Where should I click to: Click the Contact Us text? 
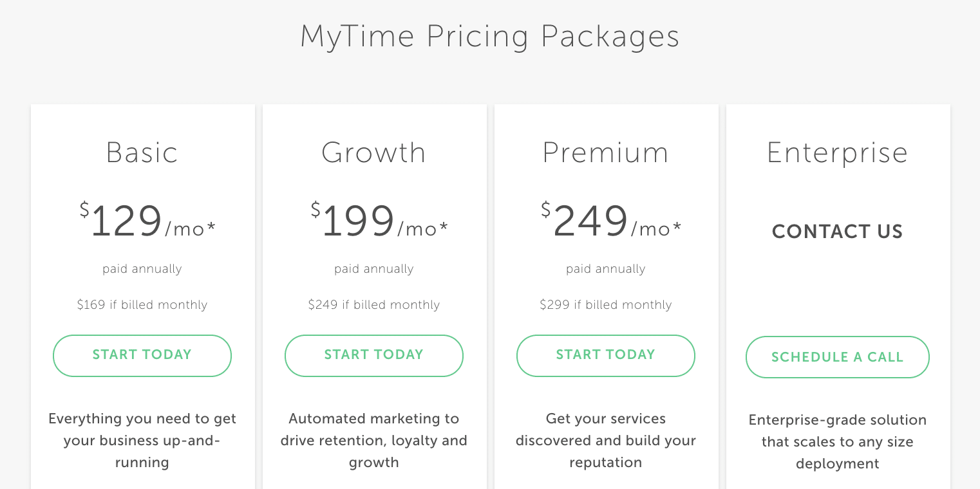point(838,232)
